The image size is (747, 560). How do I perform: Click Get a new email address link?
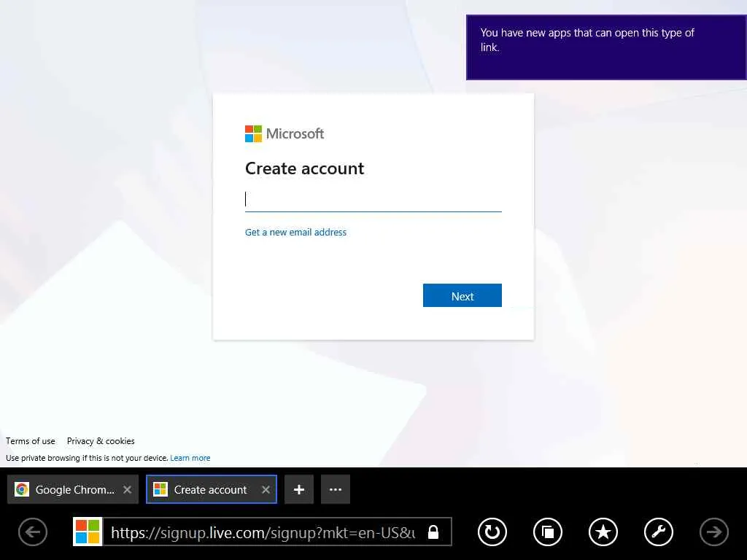coord(296,233)
